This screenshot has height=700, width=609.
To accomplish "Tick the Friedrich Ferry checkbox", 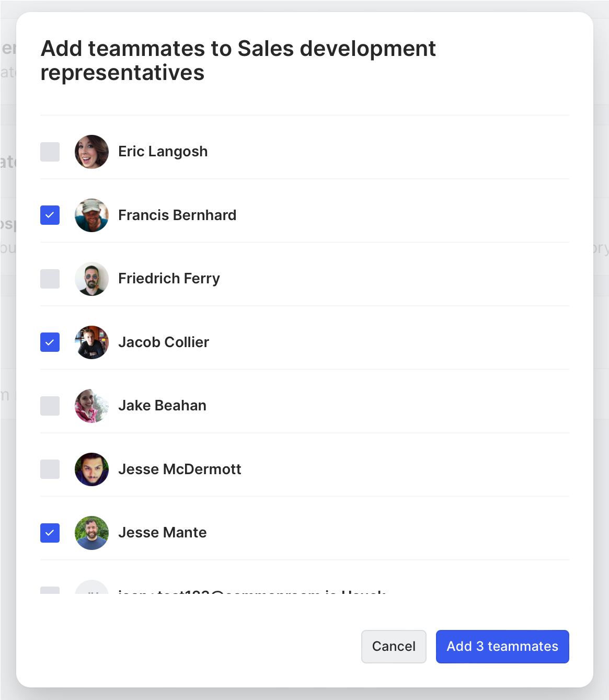I will point(50,279).
